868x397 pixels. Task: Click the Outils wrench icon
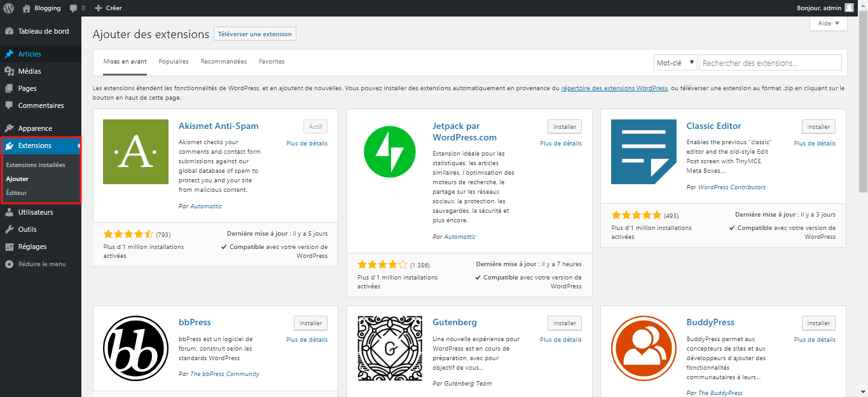[9, 229]
